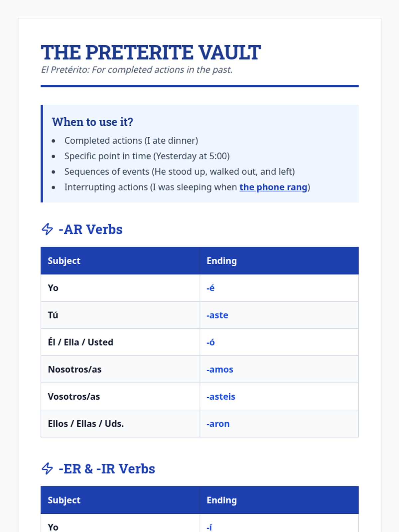
Task: Click the -ó ending cell
Action: click(210, 342)
